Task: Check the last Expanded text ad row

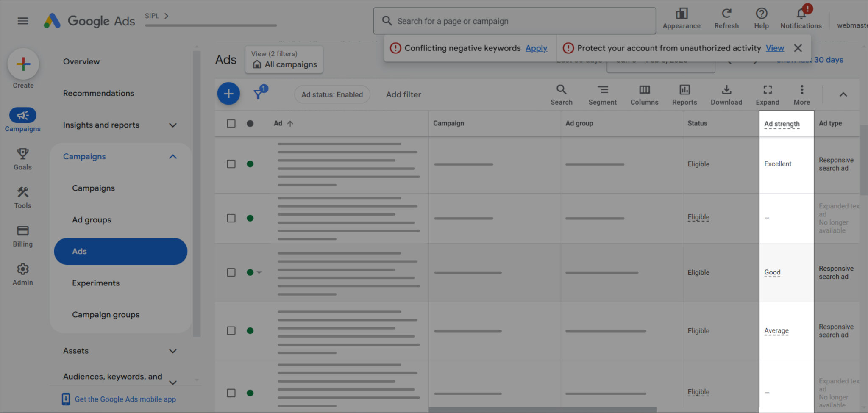Action: (x=231, y=393)
